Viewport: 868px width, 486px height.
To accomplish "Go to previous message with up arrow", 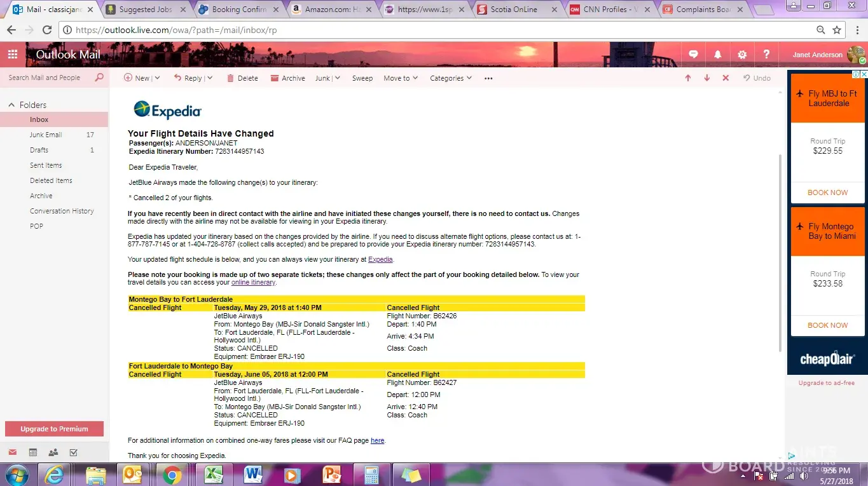I will pos(687,78).
